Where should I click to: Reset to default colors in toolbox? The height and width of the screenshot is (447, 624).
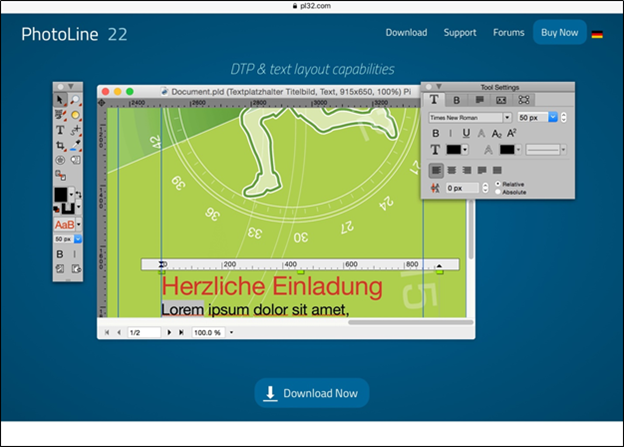click(56, 209)
